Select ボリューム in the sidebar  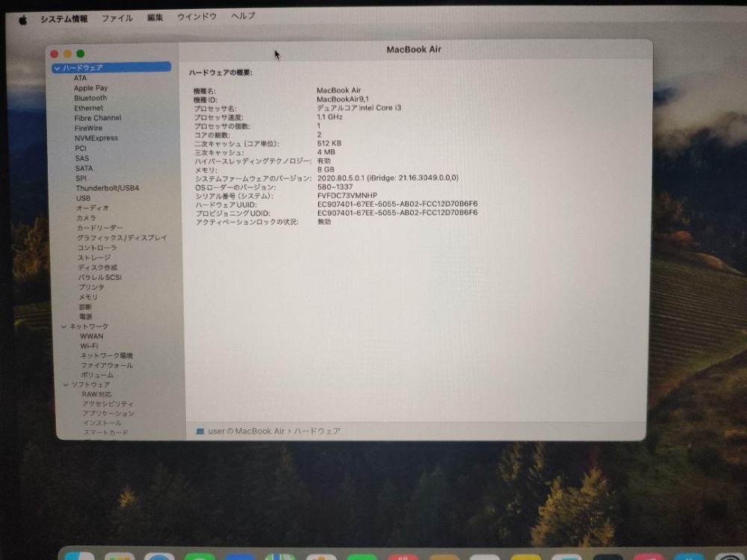[x=97, y=375]
